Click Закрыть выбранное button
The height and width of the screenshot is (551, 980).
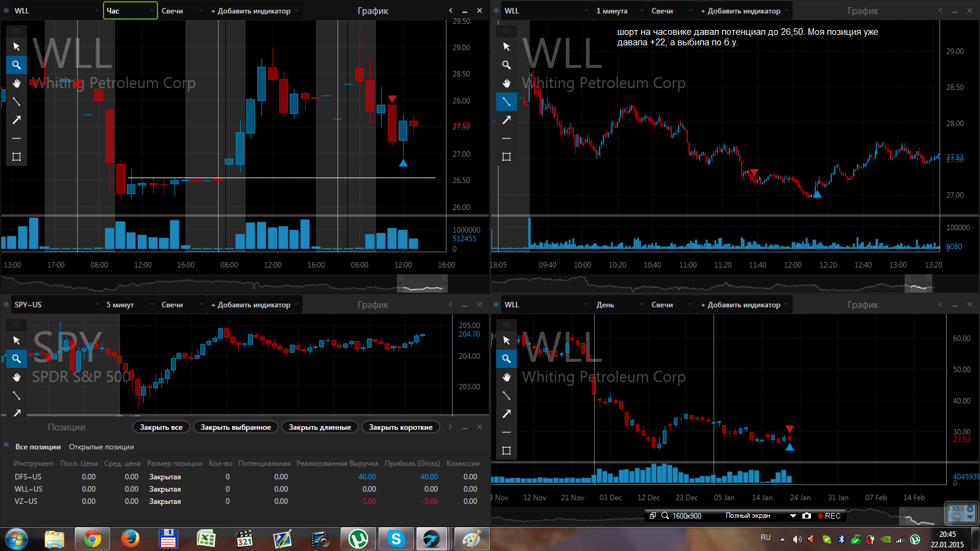pos(236,427)
